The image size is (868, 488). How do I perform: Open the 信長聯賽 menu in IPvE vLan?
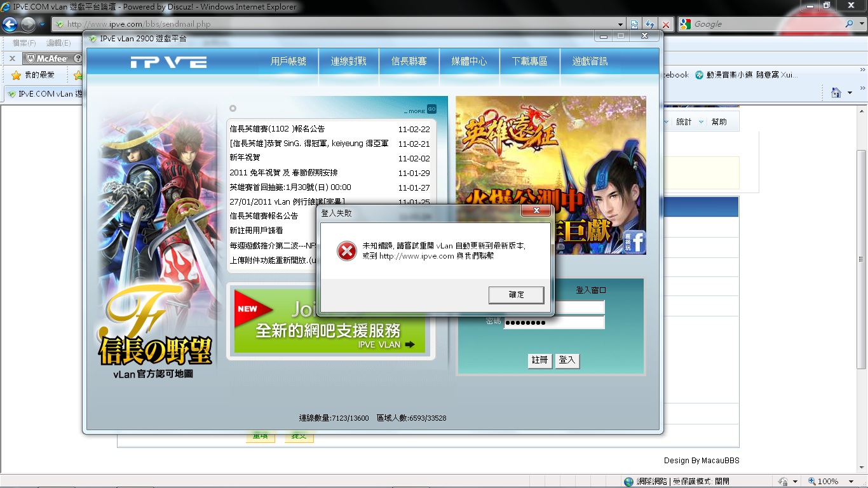(409, 62)
